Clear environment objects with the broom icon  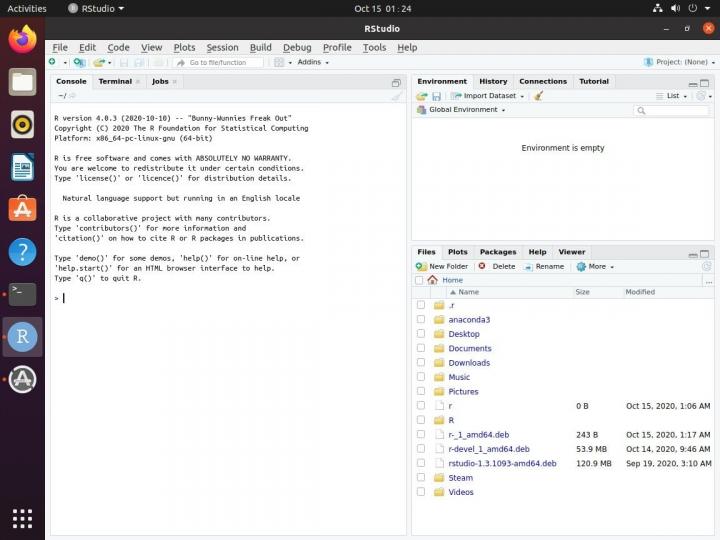click(x=539, y=96)
